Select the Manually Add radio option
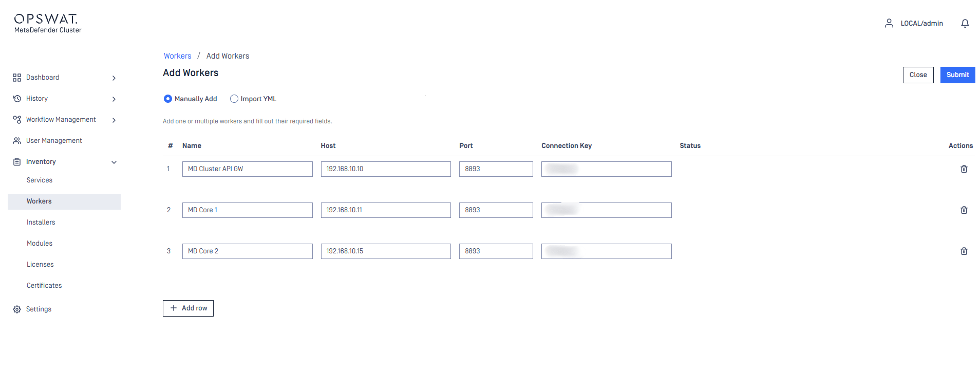This screenshot has width=980, height=369. click(x=168, y=99)
